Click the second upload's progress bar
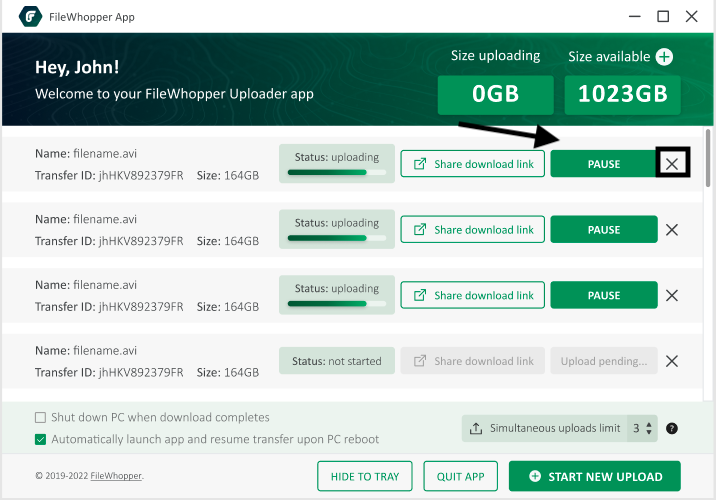Image resolution: width=716 pixels, height=500 pixels. (x=337, y=238)
